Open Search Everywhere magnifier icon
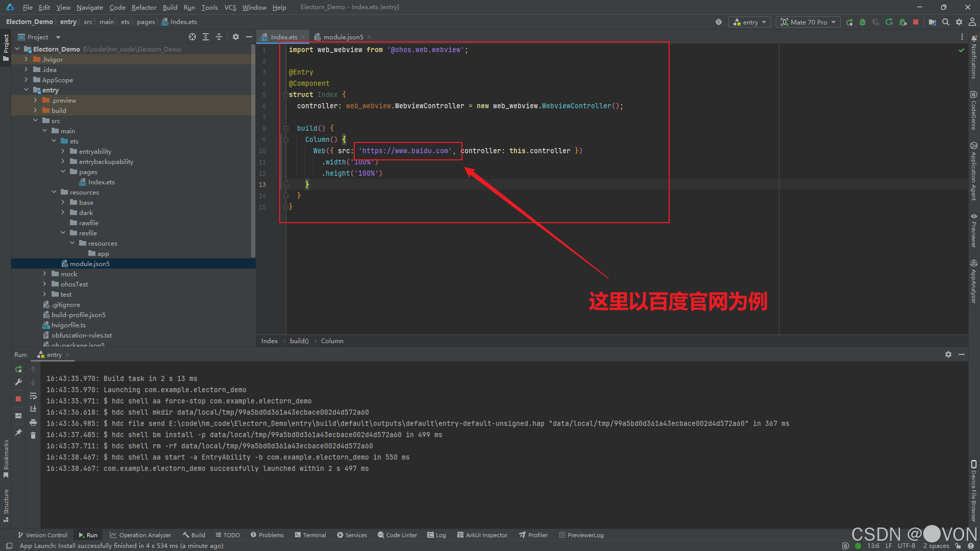Image resolution: width=980 pixels, height=551 pixels. point(946,22)
